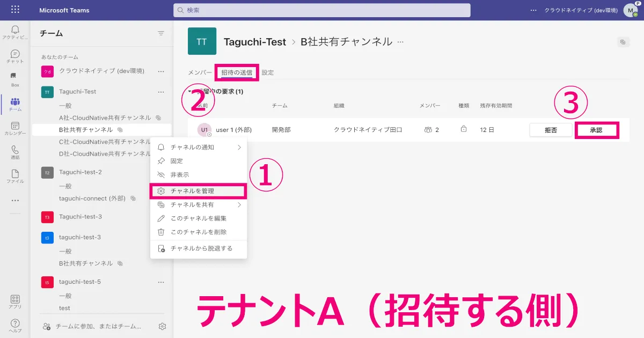The width and height of the screenshot is (644, 338).
Task: Open more options for クラウドネイティブ (dev環境) team
Action: click(161, 71)
